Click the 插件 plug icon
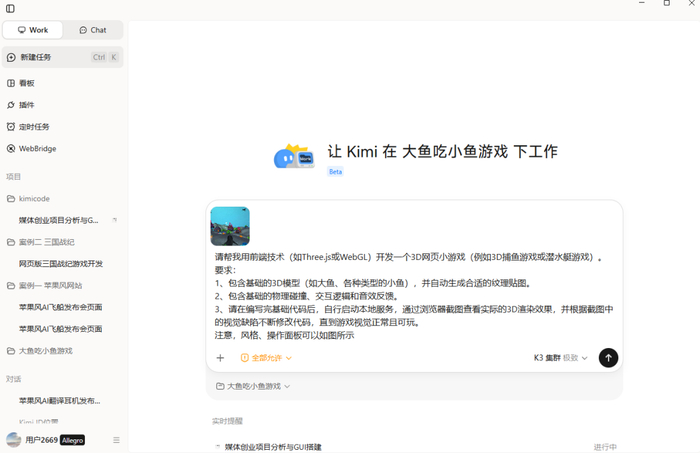 [x=11, y=105]
